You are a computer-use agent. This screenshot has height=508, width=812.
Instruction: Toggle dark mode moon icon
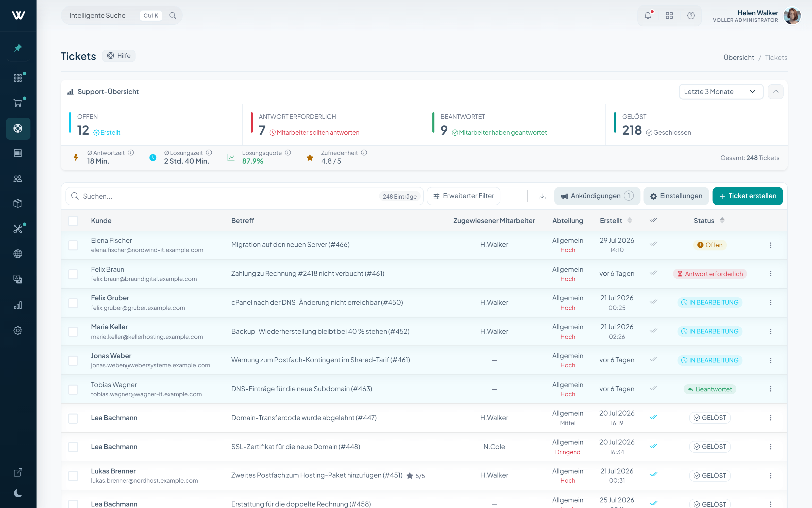point(18,493)
